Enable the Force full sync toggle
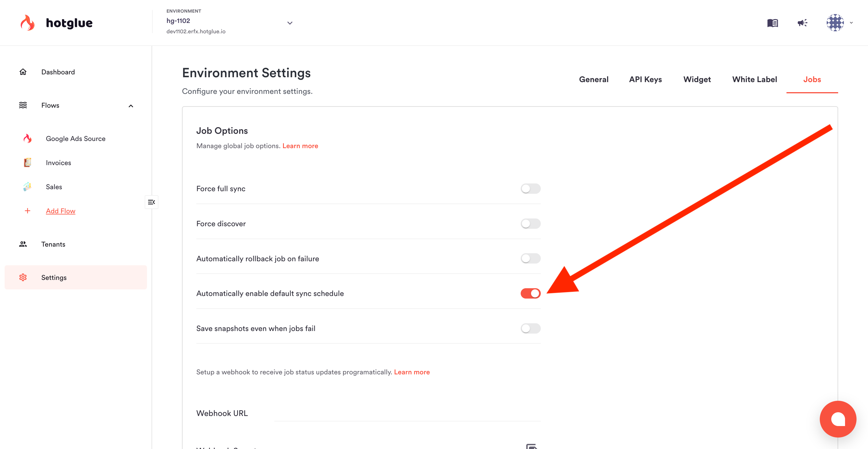 point(530,189)
